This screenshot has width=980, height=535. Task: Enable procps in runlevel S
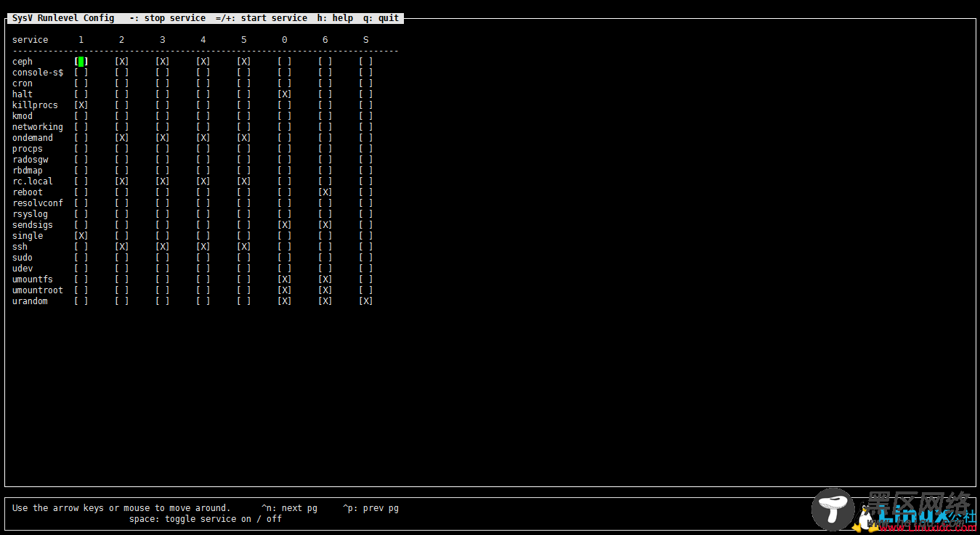(366, 149)
